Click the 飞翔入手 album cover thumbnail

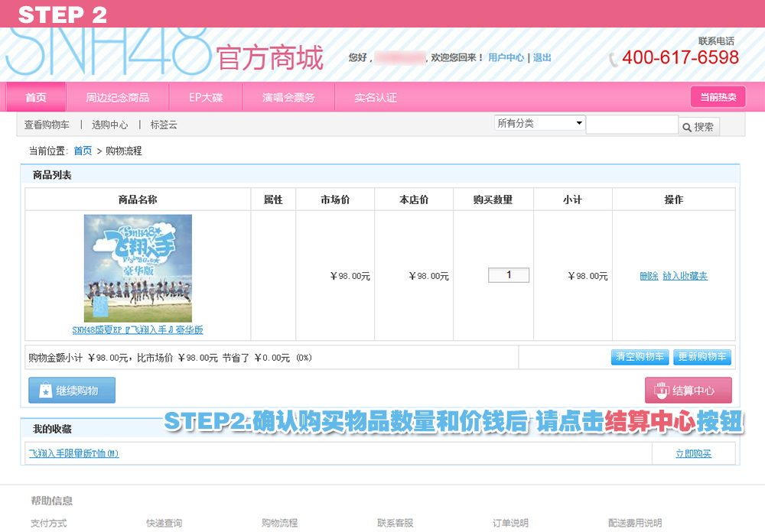click(x=138, y=268)
